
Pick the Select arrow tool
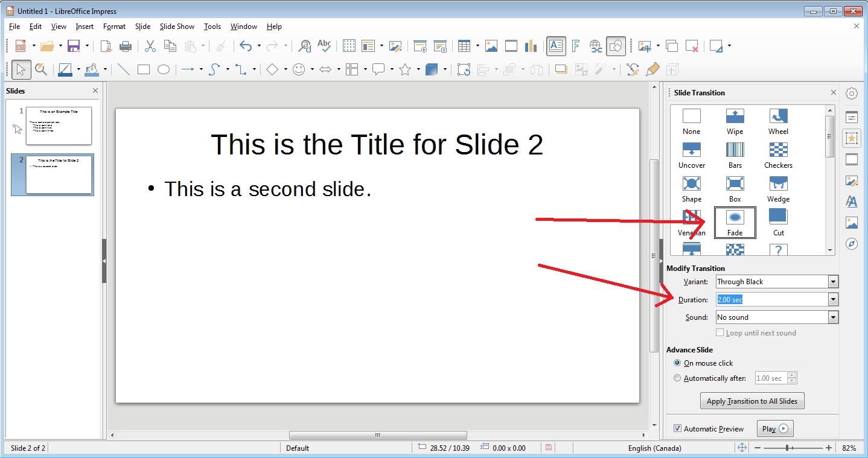(21, 69)
